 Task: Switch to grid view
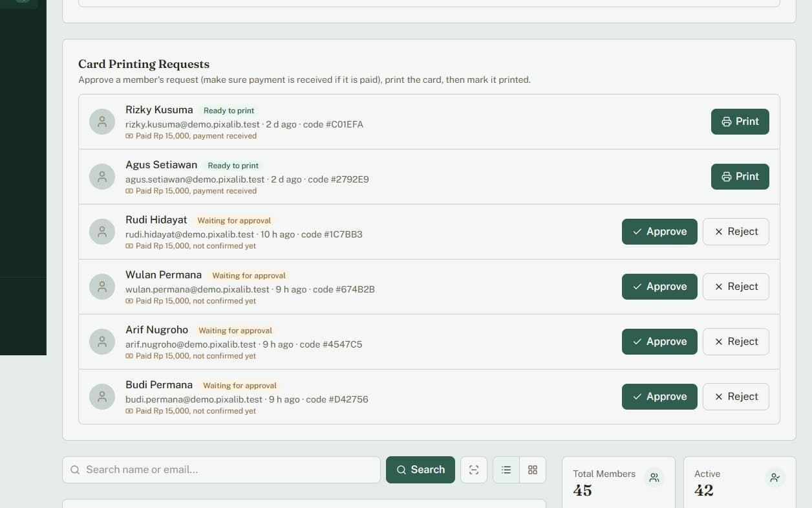click(533, 470)
